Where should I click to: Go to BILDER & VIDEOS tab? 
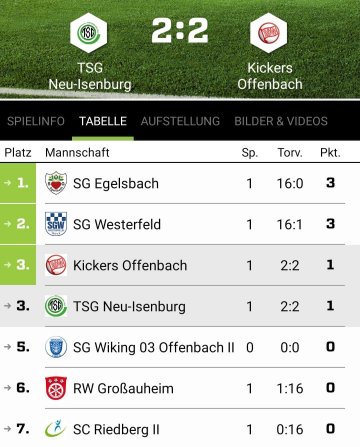[281, 121]
